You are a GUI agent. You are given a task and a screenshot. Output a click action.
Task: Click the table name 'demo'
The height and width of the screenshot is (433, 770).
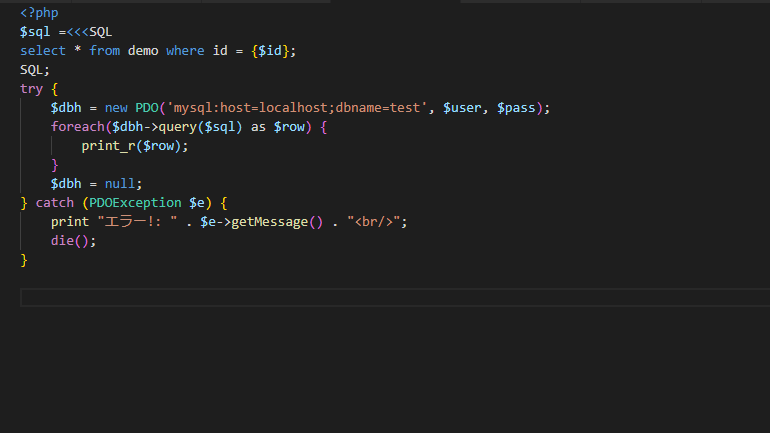[143, 51]
